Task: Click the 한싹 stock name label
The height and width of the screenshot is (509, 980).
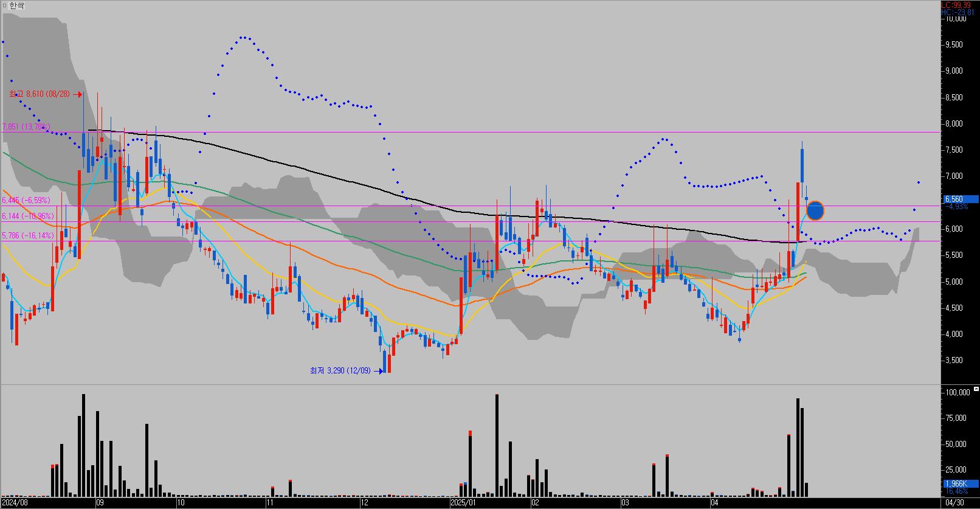Action: 17,5
